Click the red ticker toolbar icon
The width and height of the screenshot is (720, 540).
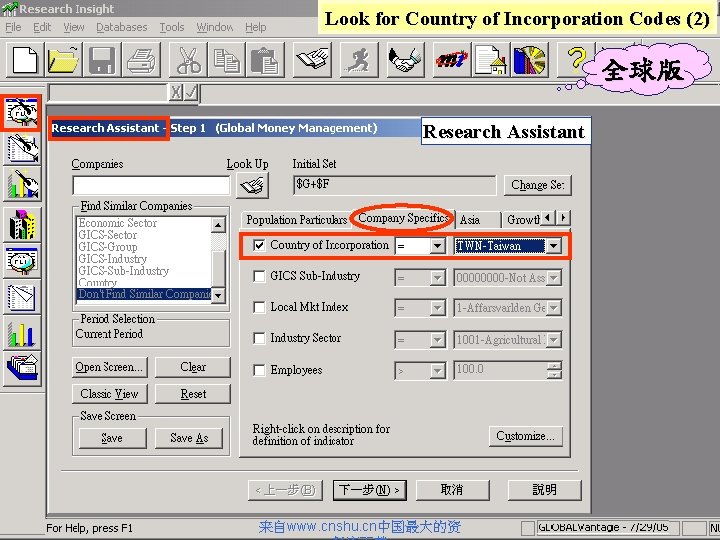pyautogui.click(x=452, y=60)
